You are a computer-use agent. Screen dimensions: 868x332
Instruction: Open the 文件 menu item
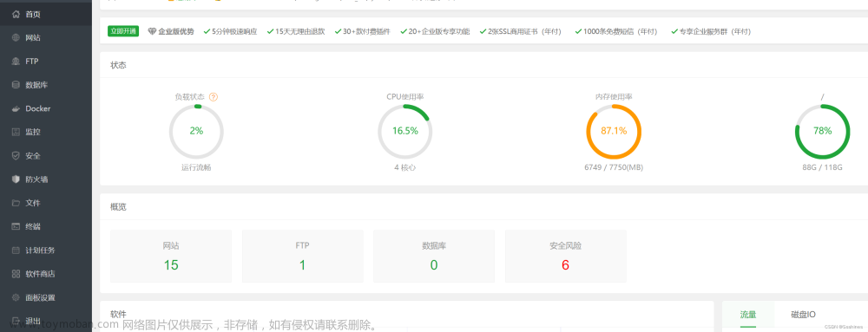click(x=46, y=203)
